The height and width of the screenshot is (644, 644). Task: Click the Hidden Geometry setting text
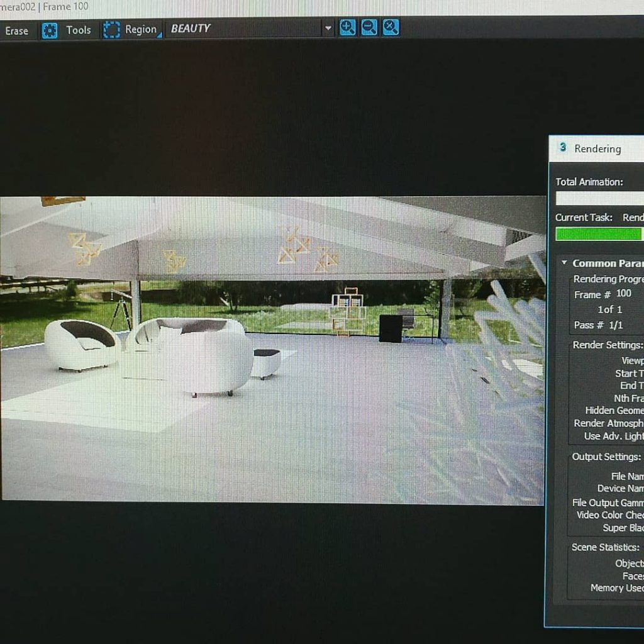click(x=614, y=410)
